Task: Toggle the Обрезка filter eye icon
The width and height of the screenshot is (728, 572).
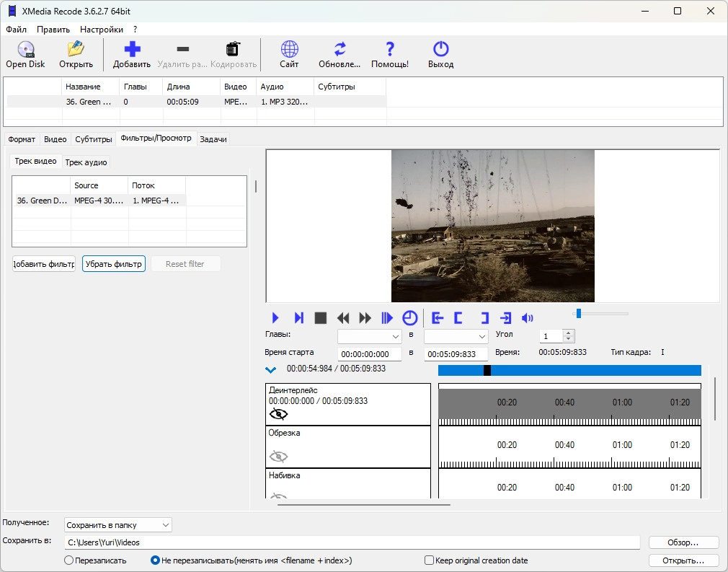Action: pyautogui.click(x=278, y=456)
